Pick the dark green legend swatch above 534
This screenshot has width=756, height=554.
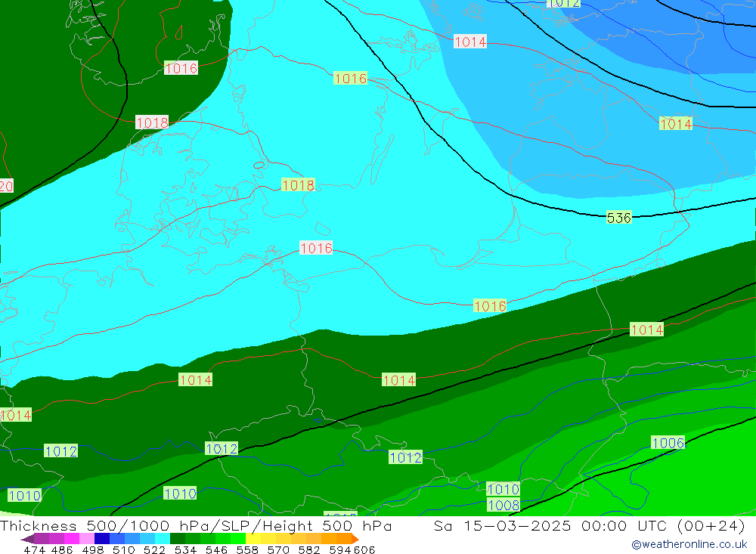(x=178, y=539)
